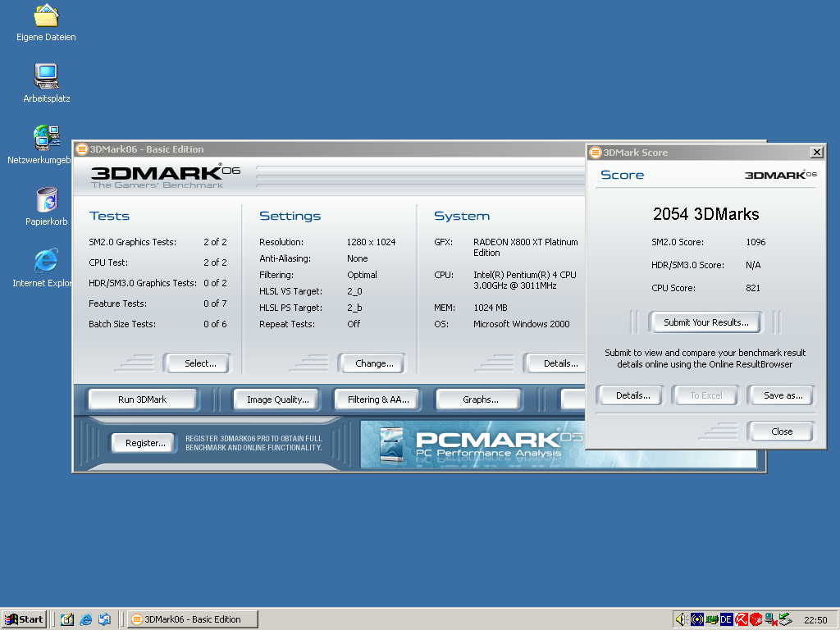Screen dimensions: 840x630
Task: Close the 3DMark Score dialog with X
Action: click(x=816, y=153)
